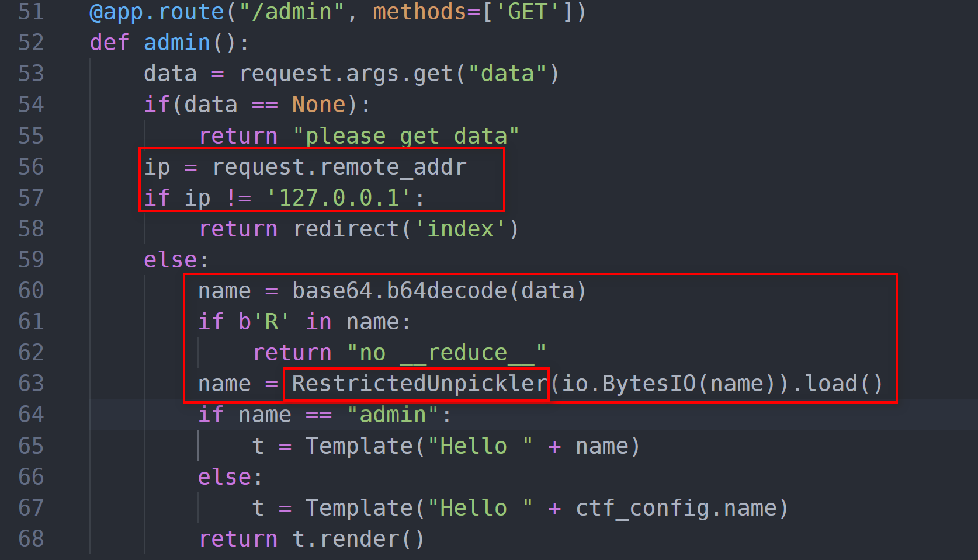This screenshot has width=978, height=560.
Task: Click request.remote_addr on line 56
Action: (339, 167)
